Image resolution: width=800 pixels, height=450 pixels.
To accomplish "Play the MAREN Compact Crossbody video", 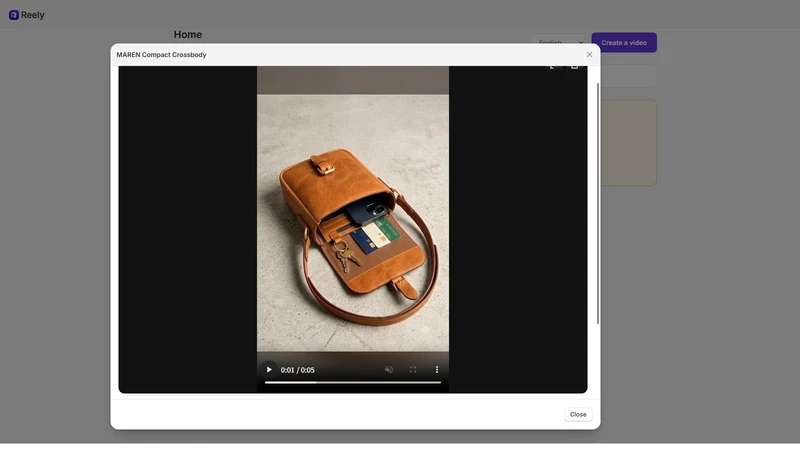I will [x=269, y=369].
